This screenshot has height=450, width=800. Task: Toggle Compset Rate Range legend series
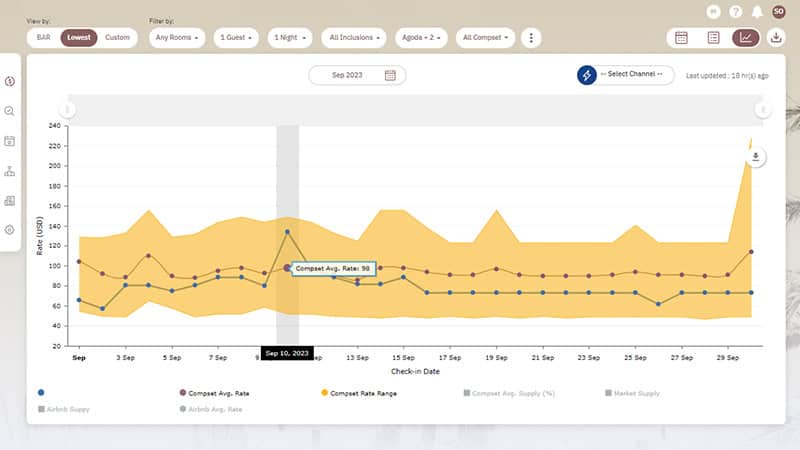pos(359,394)
